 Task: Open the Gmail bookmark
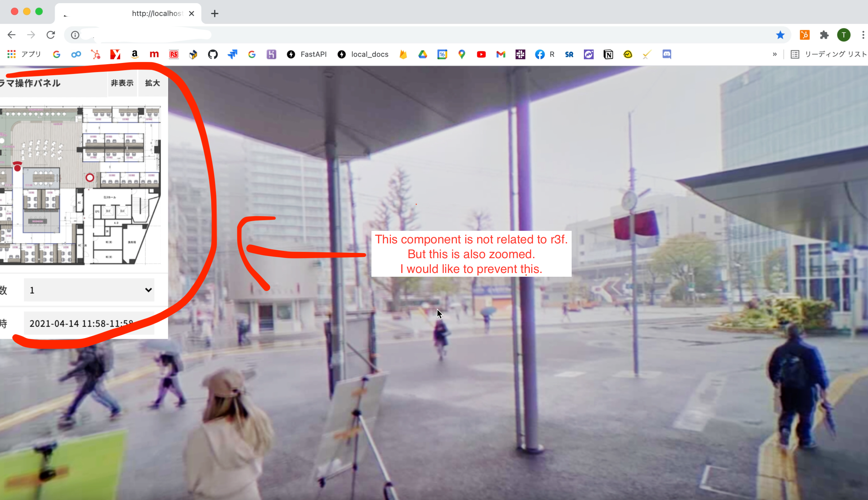coord(501,54)
